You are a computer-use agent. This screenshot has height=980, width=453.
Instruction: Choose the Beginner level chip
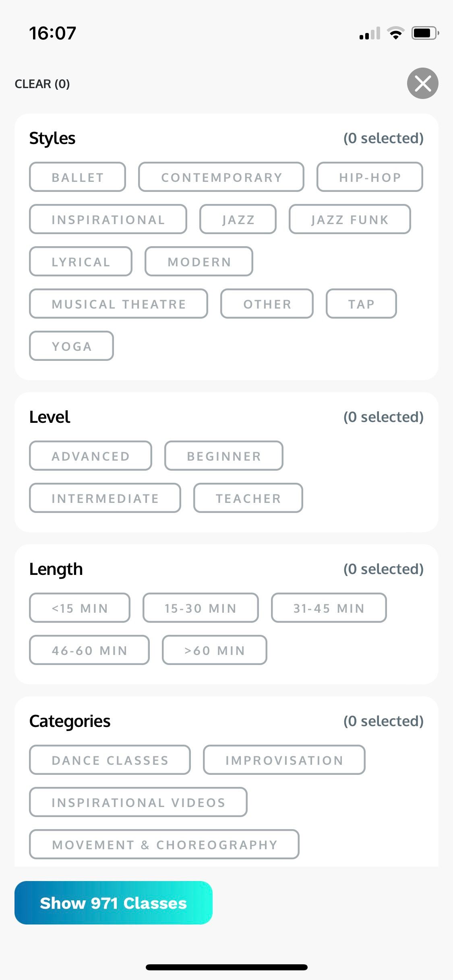tap(223, 456)
